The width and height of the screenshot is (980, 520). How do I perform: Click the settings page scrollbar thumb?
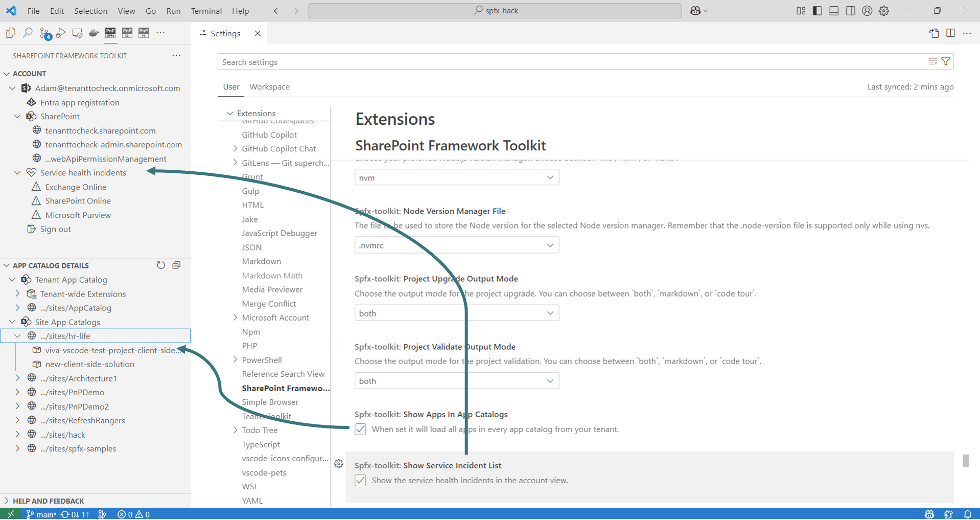pyautogui.click(x=966, y=460)
